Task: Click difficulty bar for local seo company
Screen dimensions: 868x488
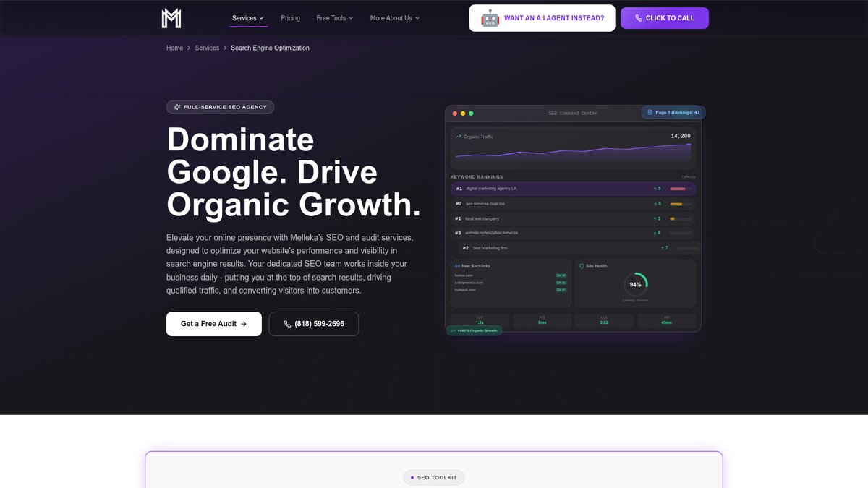Action: point(681,218)
